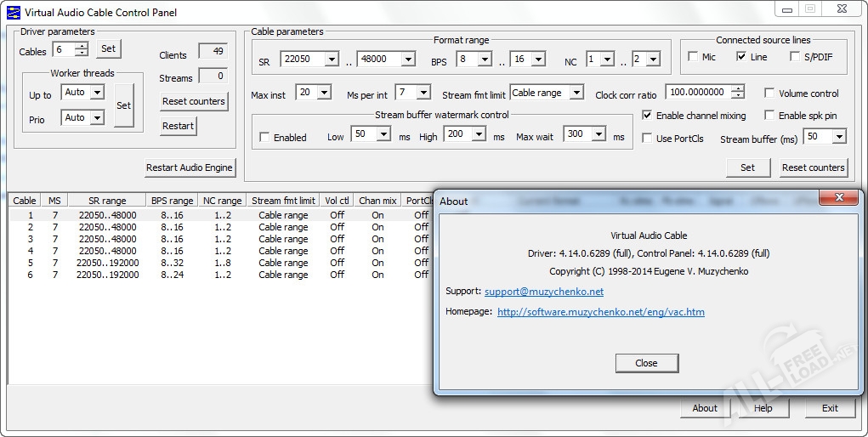The image size is (868, 437).
Task: Uncheck the Line source line checkbox
Action: pos(741,57)
